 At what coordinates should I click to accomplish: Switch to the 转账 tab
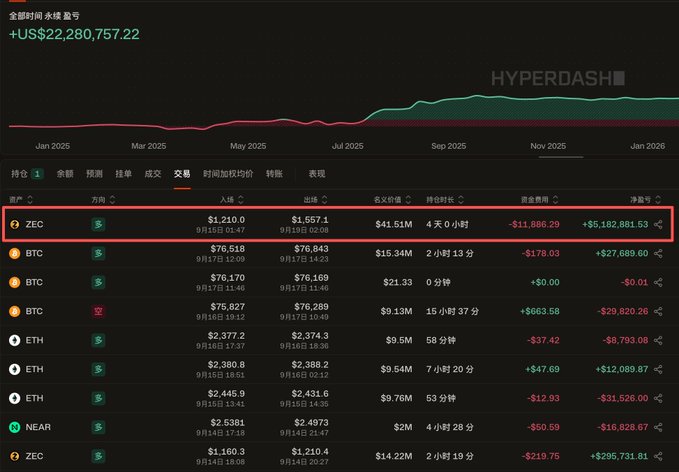click(275, 174)
